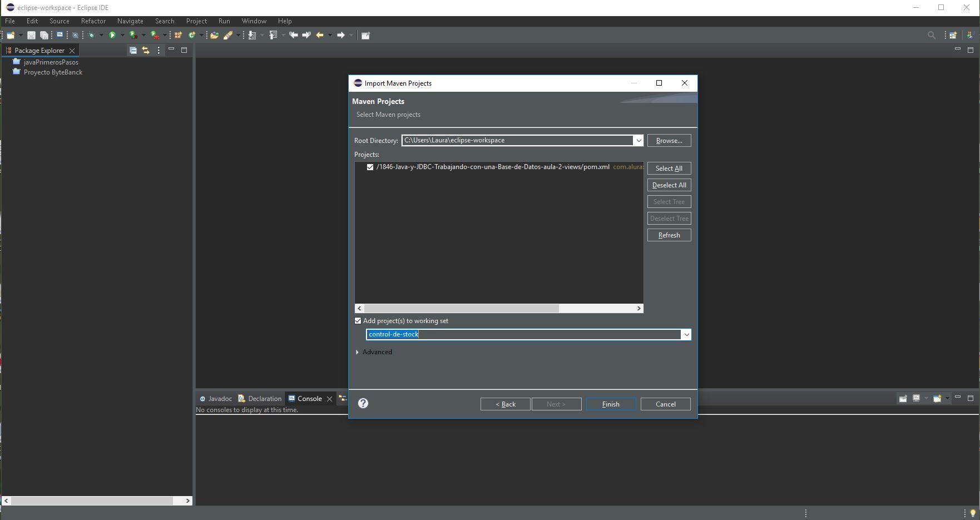Click the control-de-stock working set field

coord(523,334)
